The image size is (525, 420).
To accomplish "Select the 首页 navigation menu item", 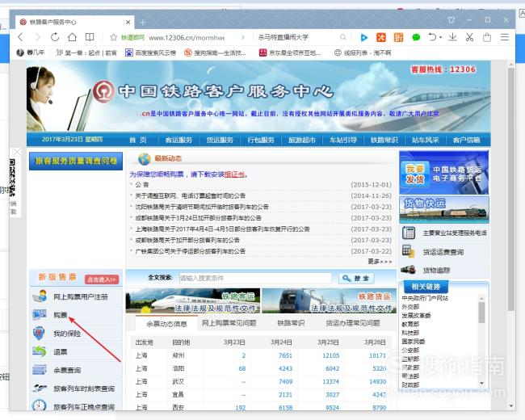I will 137,140.
